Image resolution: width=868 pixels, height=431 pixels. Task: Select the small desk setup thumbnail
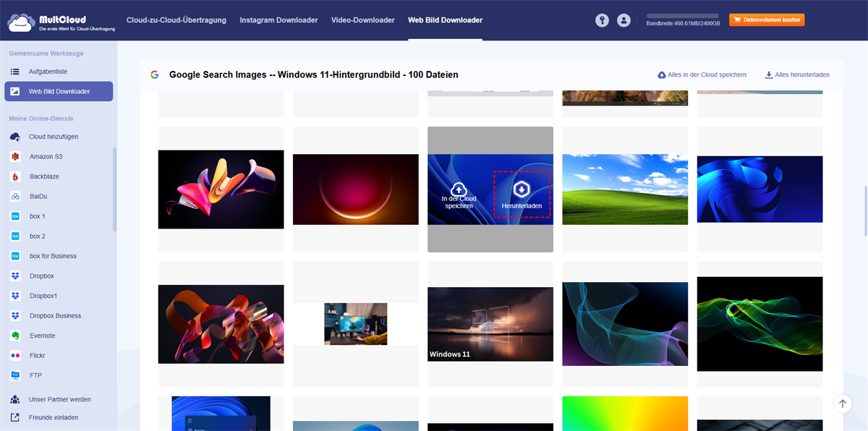pyautogui.click(x=356, y=324)
